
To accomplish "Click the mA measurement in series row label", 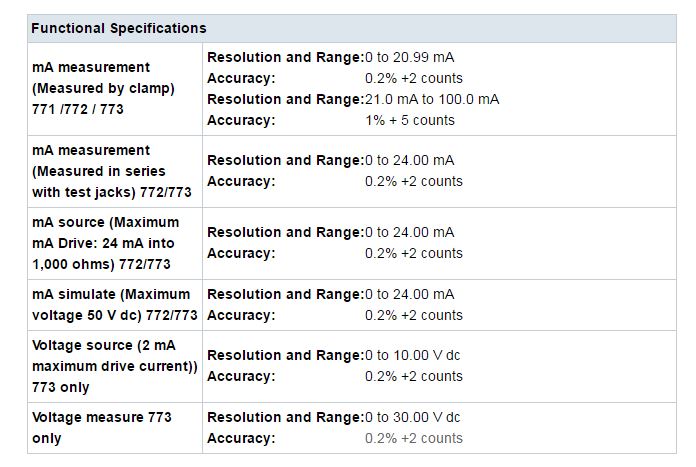I will (x=112, y=171).
